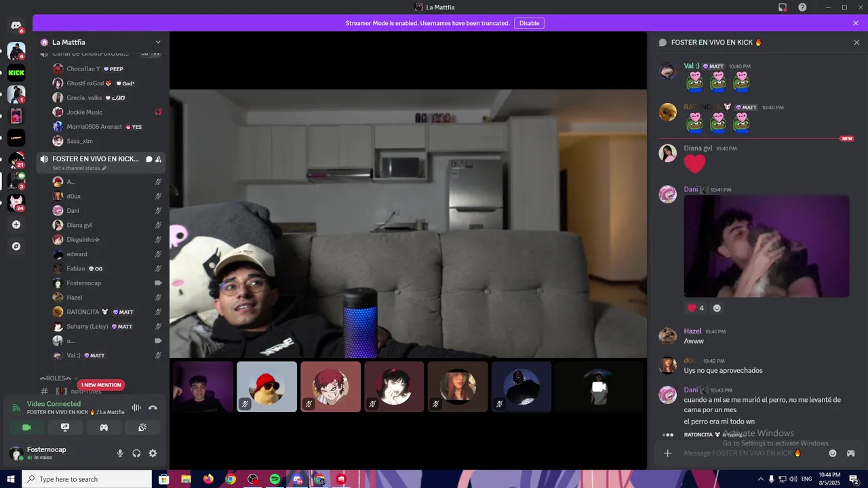Start an activity game controller button
The image size is (868, 488).
click(x=104, y=428)
